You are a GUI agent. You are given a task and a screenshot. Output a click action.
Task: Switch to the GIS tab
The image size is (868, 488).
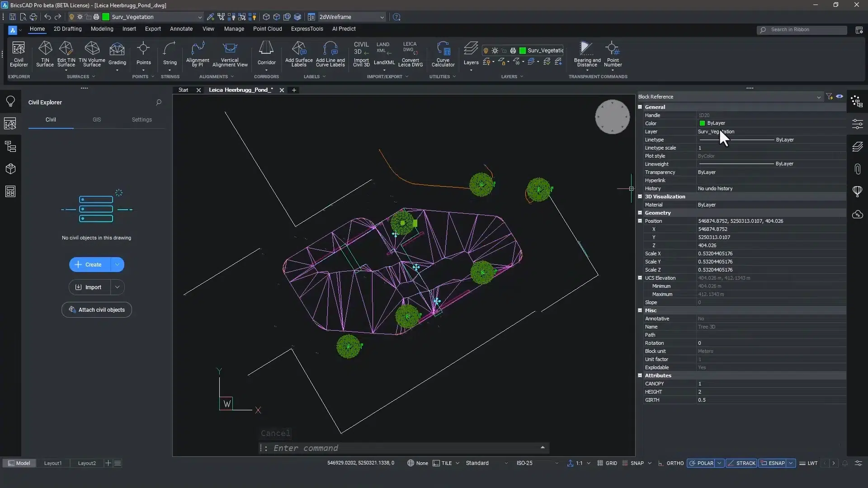pyautogui.click(x=97, y=120)
